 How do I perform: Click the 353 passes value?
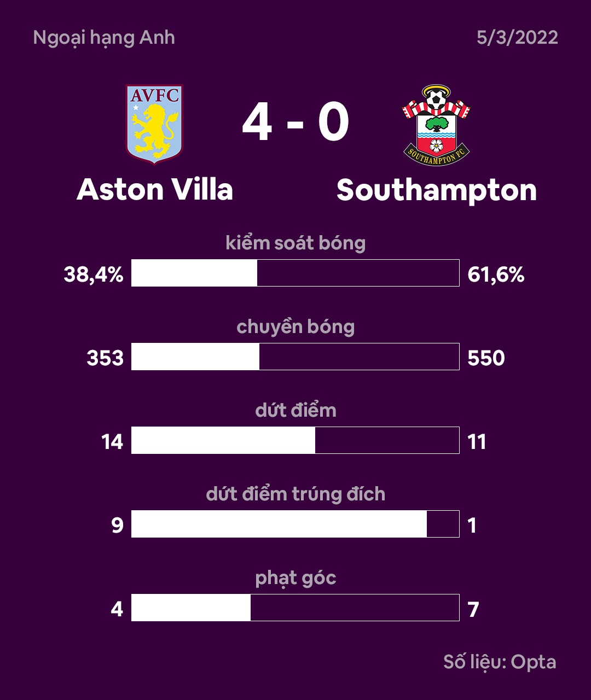click(x=105, y=358)
